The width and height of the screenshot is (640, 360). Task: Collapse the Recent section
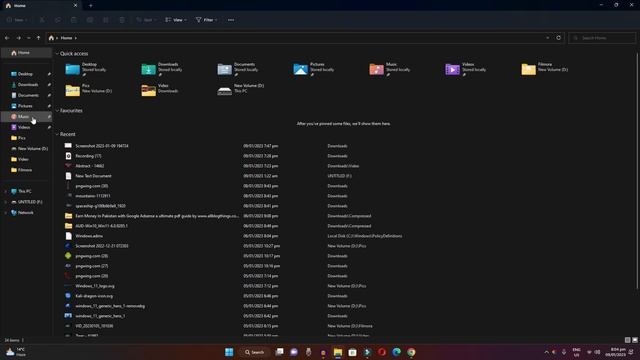(57, 134)
